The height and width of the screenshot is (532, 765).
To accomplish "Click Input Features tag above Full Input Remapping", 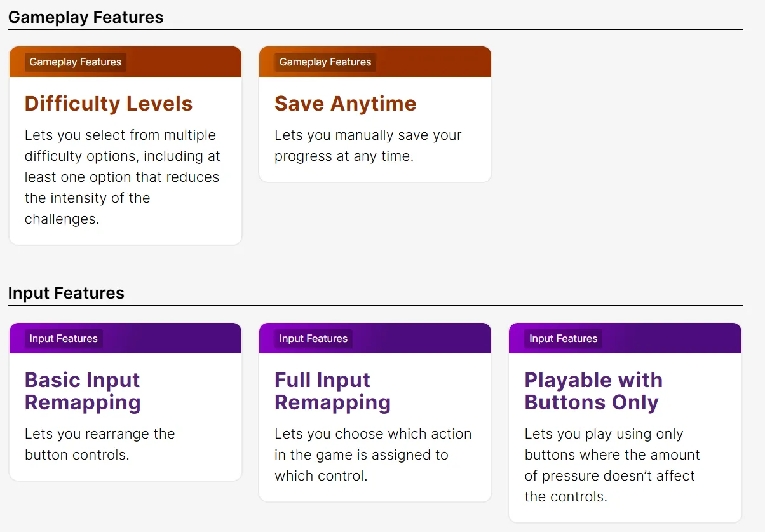I will (313, 339).
